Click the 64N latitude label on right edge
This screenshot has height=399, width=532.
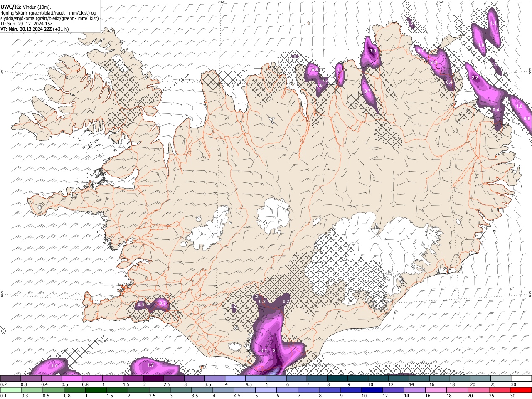coord(530,293)
